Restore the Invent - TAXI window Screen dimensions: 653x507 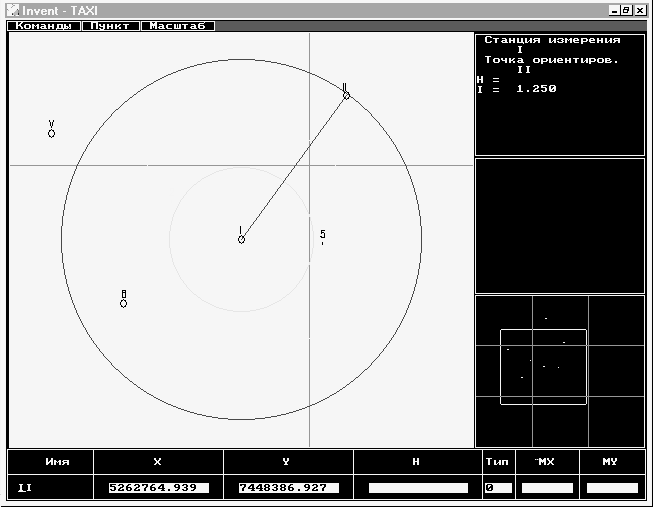[x=626, y=10]
